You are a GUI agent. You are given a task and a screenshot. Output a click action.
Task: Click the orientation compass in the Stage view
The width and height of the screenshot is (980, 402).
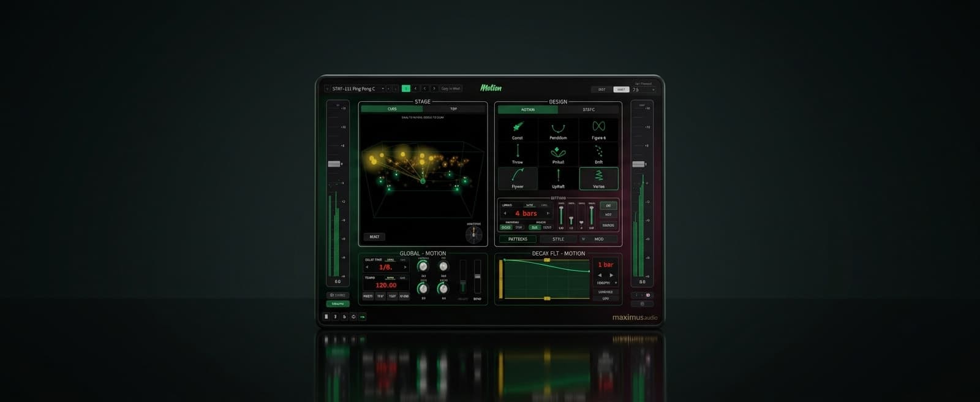coord(473,234)
